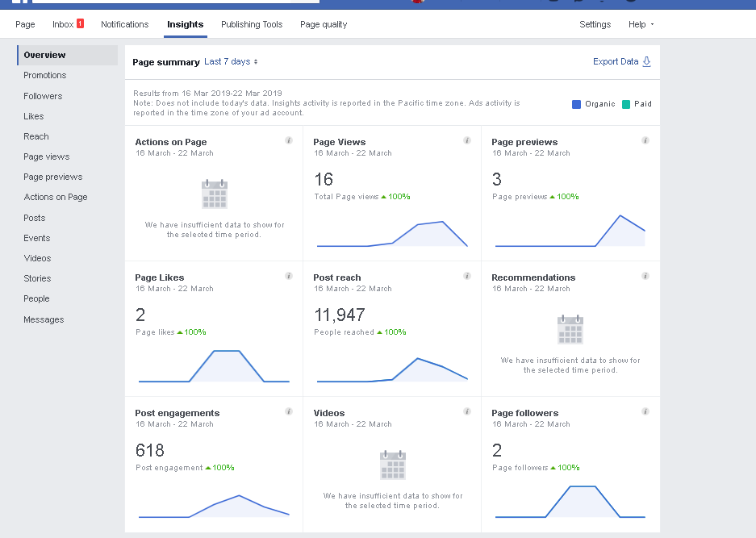
Task: Select the Insights tab
Action: coord(185,24)
